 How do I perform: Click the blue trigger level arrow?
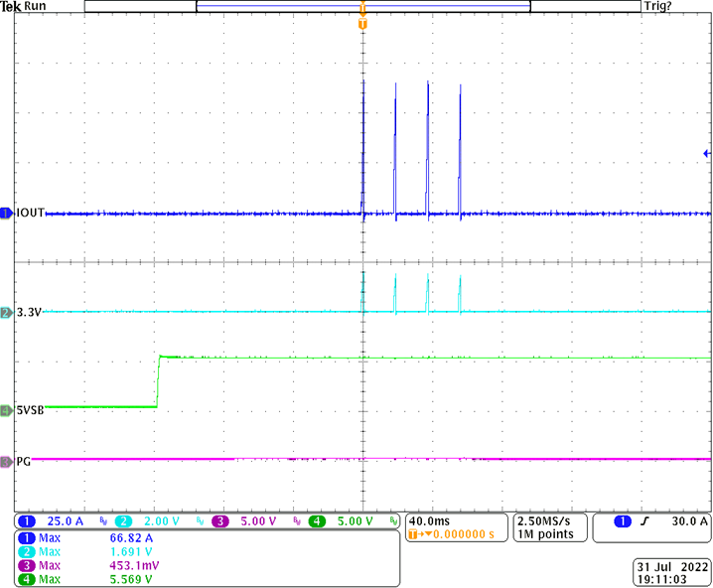coord(707,153)
